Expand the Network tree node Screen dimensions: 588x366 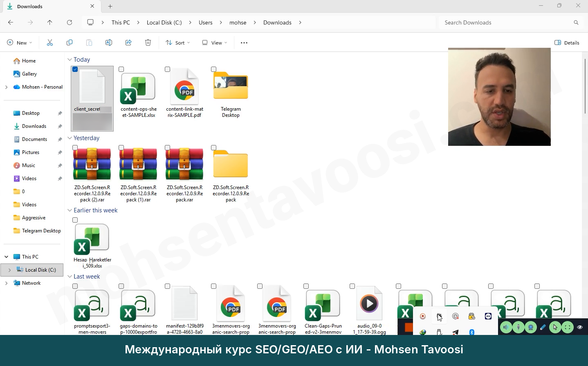pyautogui.click(x=6, y=283)
